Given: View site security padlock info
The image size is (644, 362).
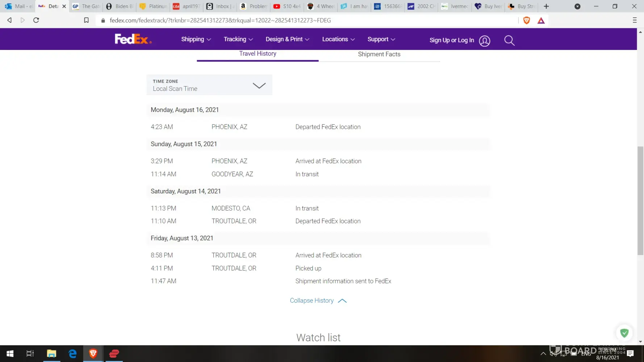Looking at the screenshot, I should click(103, 21).
